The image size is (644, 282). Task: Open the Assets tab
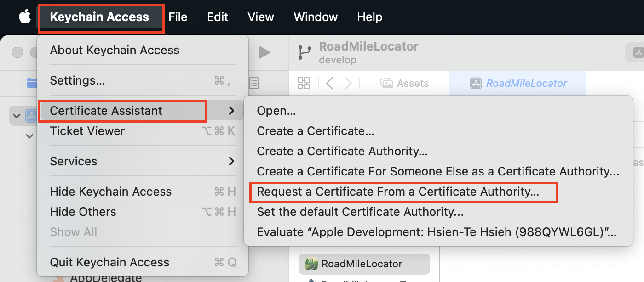[405, 83]
